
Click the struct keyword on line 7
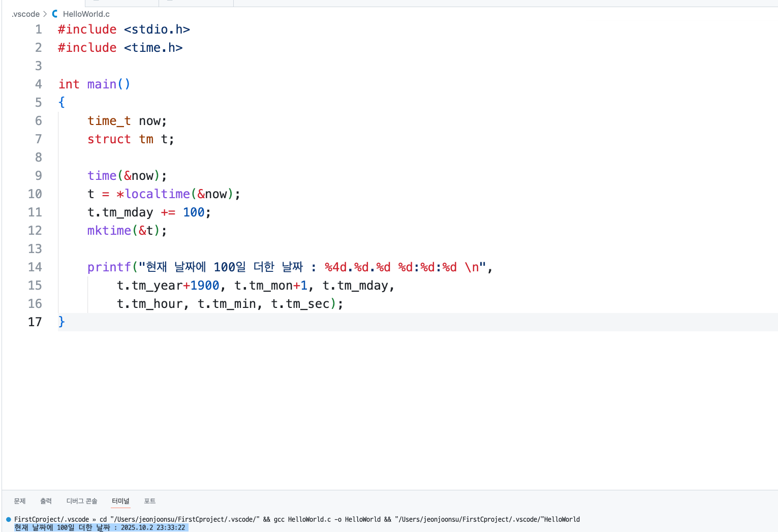(x=109, y=139)
